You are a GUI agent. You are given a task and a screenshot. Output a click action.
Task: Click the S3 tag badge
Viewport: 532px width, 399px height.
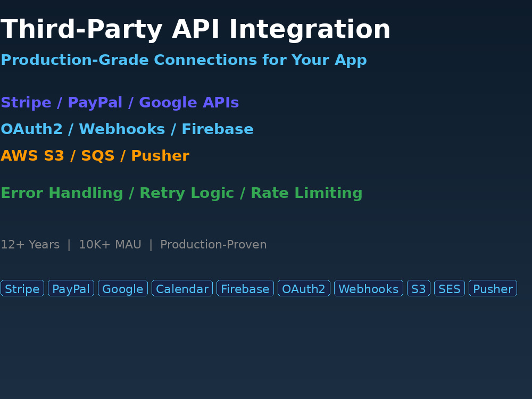[419, 288]
